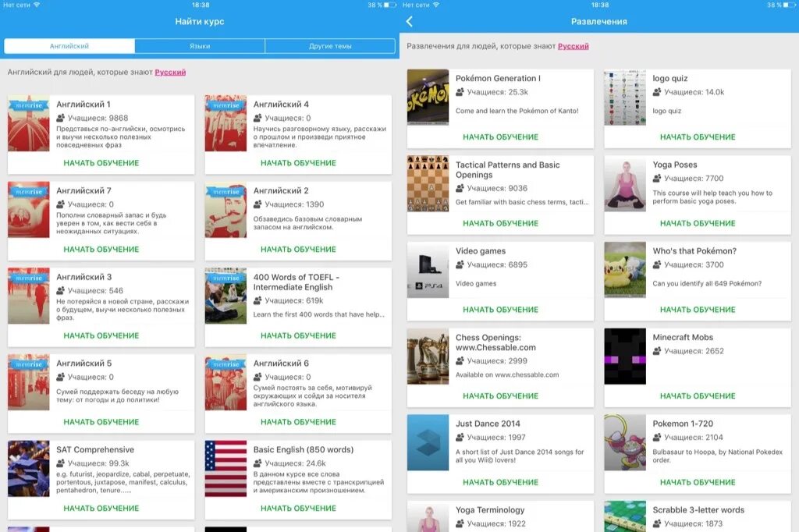This screenshot has height=532, width=799.
Task: Open the Английский 6 course thumbnail
Action: 225,382
